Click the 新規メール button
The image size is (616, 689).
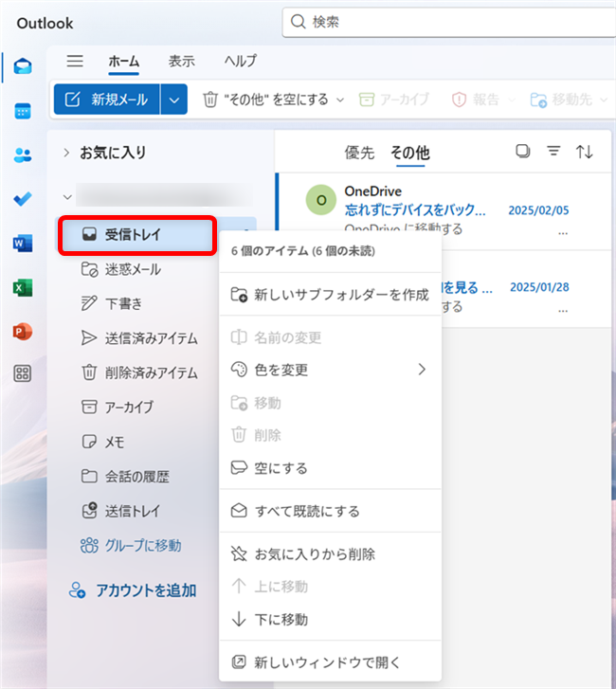click(x=107, y=100)
